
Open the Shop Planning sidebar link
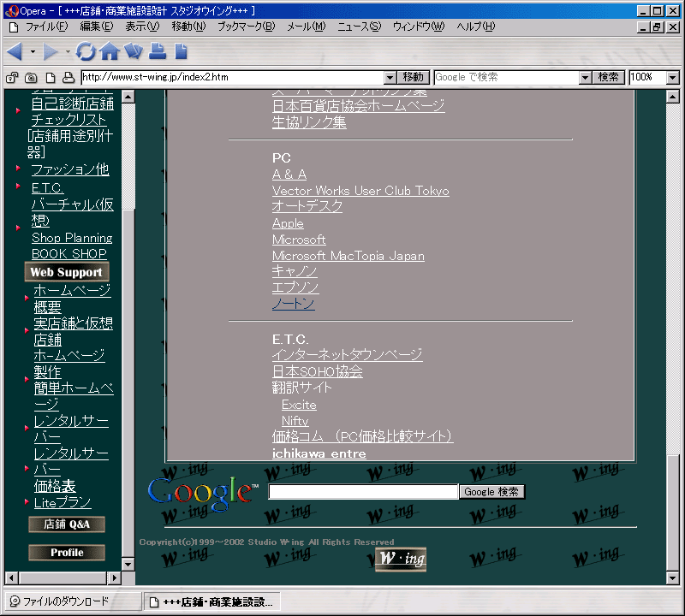coord(72,238)
